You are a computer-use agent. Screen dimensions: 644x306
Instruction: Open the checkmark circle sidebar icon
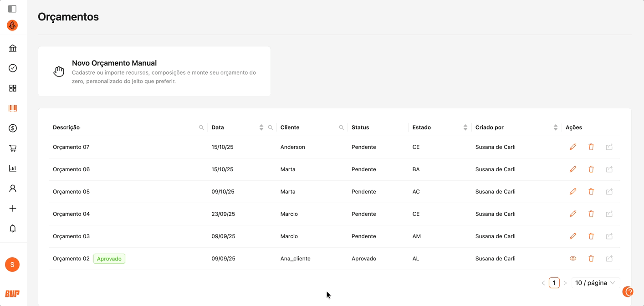coord(13,68)
